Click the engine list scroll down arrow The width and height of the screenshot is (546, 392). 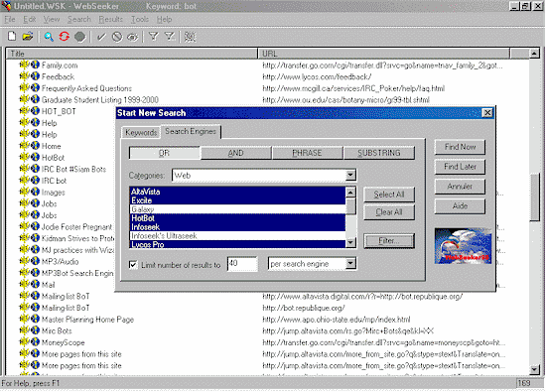[x=350, y=242]
